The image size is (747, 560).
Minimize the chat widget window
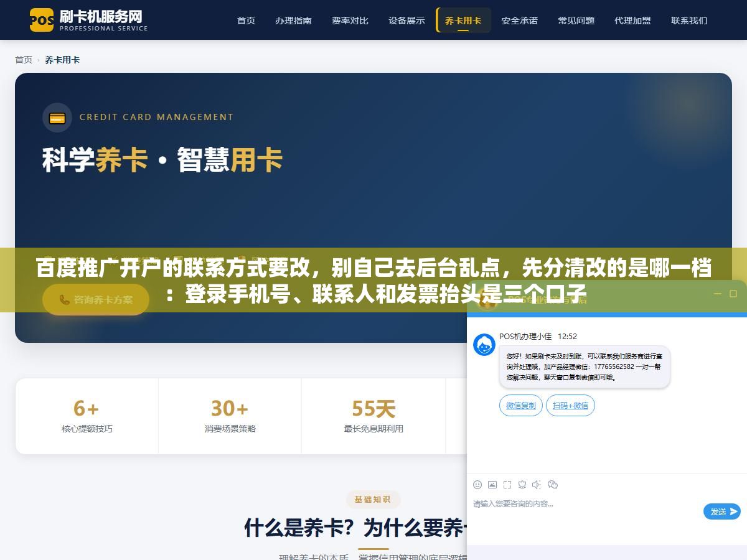717,294
